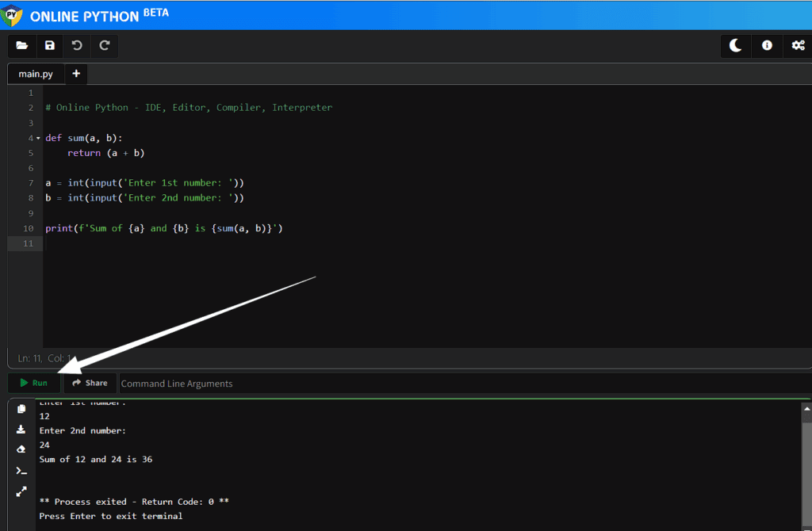Undo the last edit in the toolbar
Viewport: 812px width, 531px height.
77,46
